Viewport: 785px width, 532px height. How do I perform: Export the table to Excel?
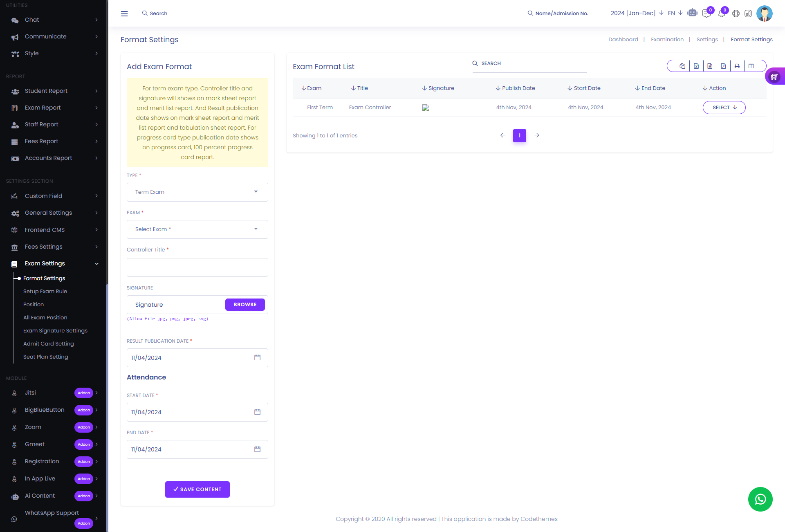click(x=696, y=66)
